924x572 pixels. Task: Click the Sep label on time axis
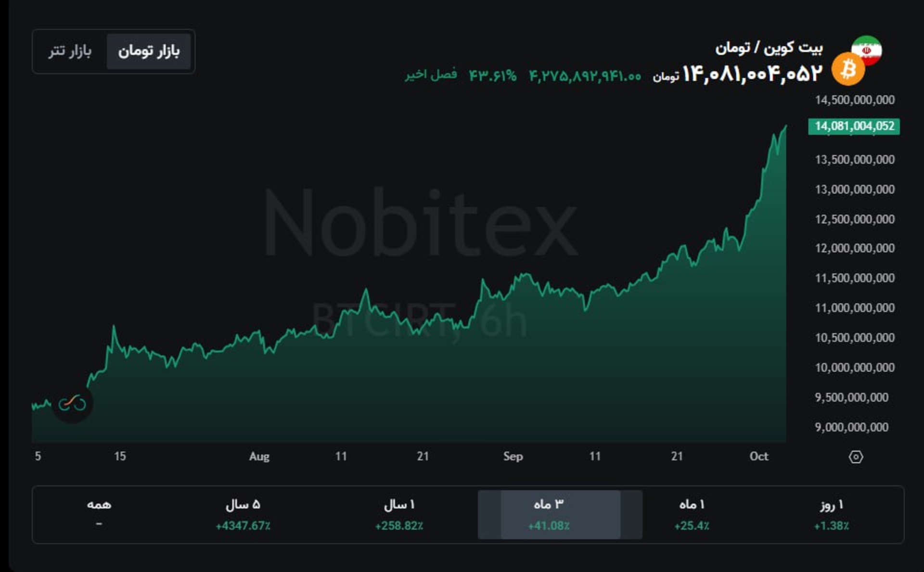(x=513, y=457)
